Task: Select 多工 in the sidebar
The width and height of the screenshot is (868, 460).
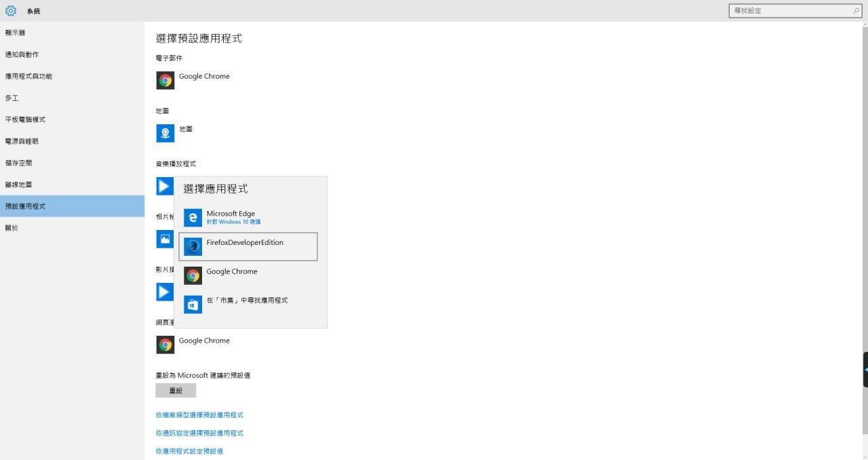Action: point(72,98)
